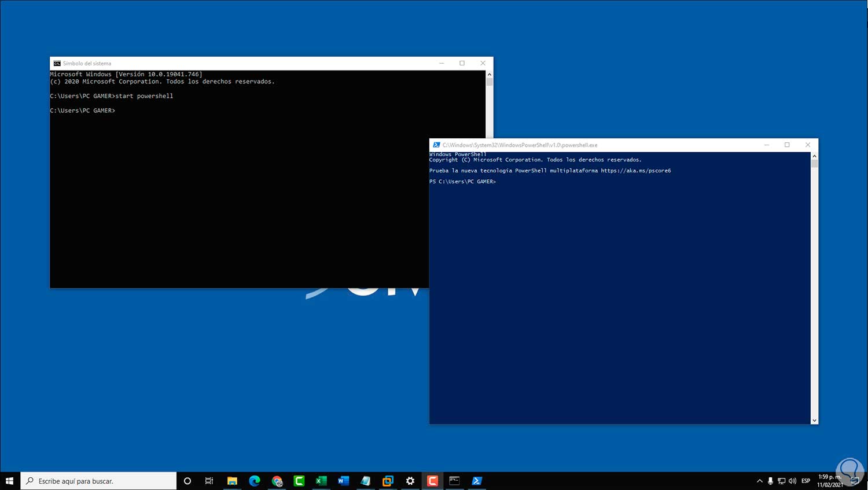
Task: Open the Windows Start menu
Action: pos(9,481)
